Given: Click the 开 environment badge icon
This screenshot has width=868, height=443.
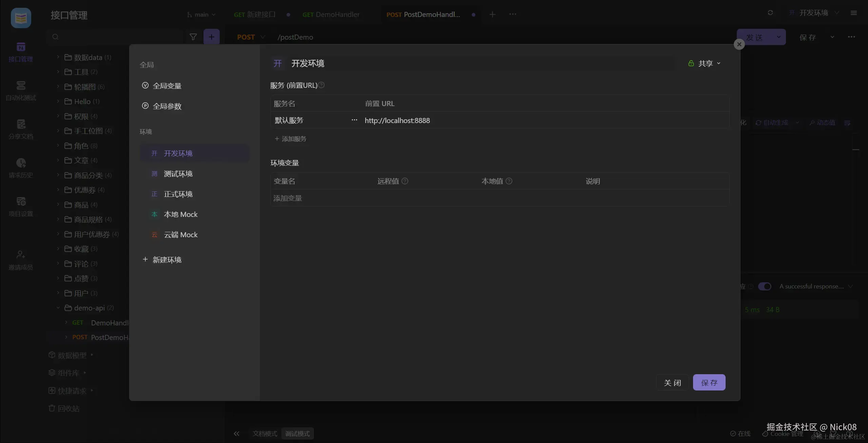Looking at the screenshot, I should (x=278, y=63).
